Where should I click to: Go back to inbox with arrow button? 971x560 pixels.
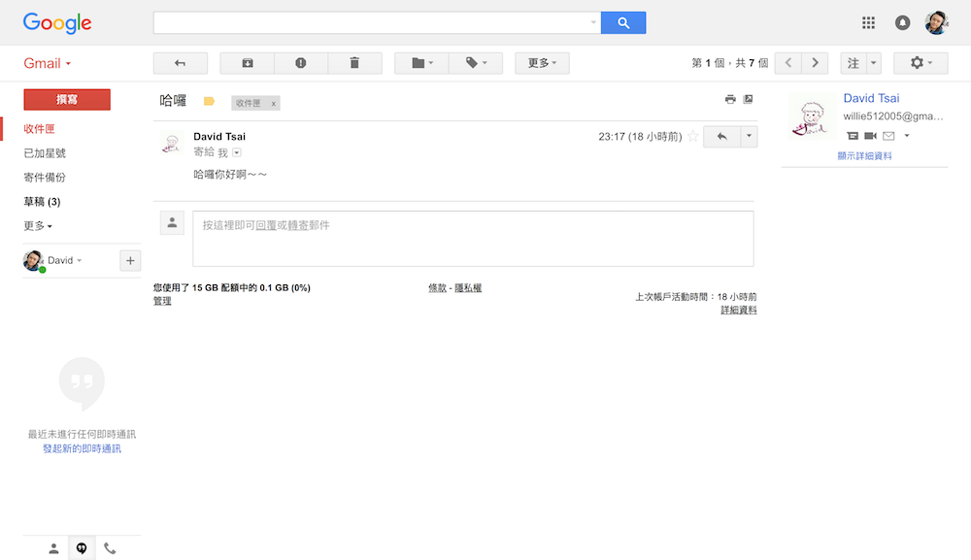pyautogui.click(x=181, y=63)
